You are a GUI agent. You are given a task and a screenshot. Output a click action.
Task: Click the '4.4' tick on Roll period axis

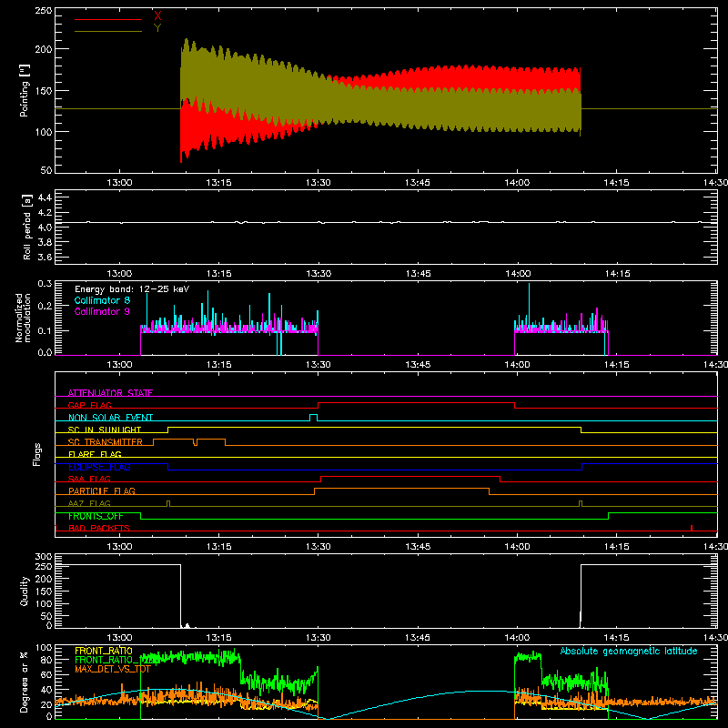pos(45,197)
